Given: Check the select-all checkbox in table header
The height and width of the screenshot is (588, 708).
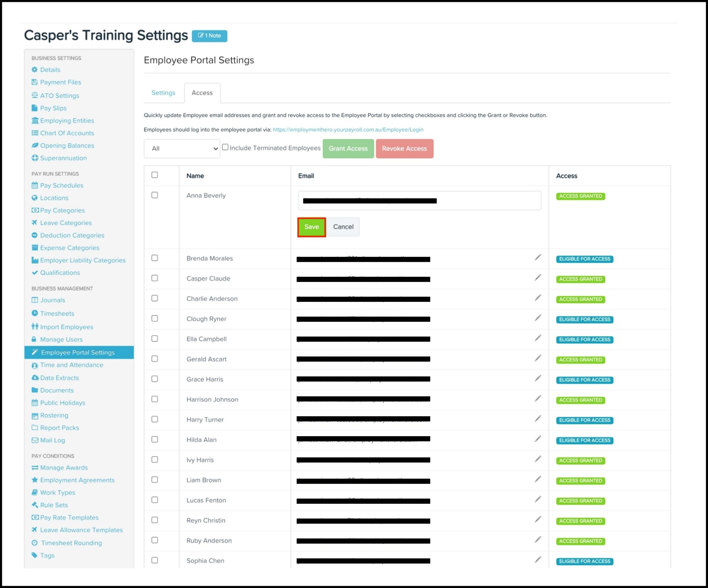Looking at the screenshot, I should tap(155, 175).
